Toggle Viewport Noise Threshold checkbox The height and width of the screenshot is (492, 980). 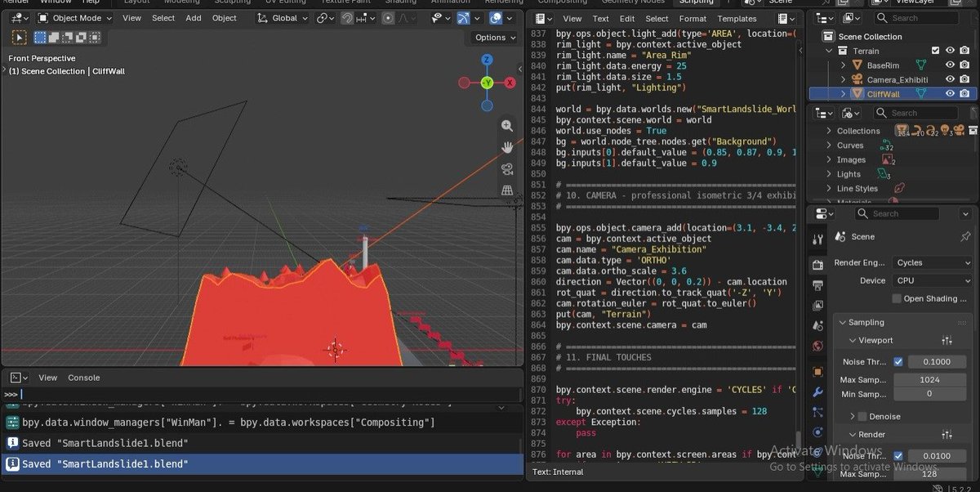pyautogui.click(x=898, y=361)
